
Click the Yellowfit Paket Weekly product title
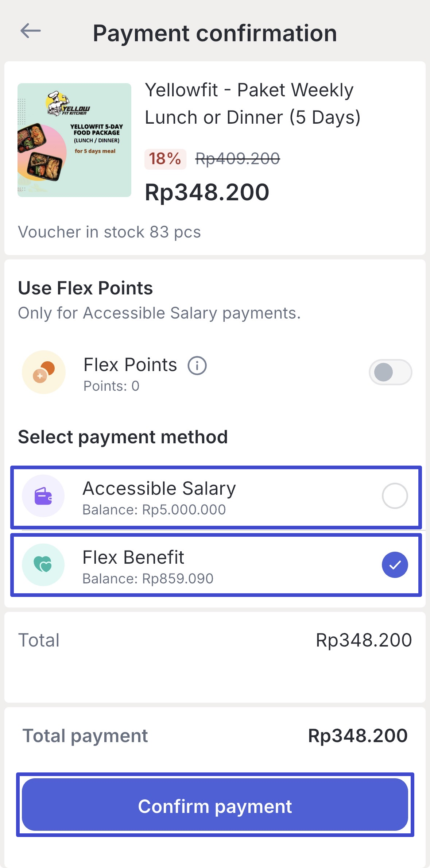[252, 104]
